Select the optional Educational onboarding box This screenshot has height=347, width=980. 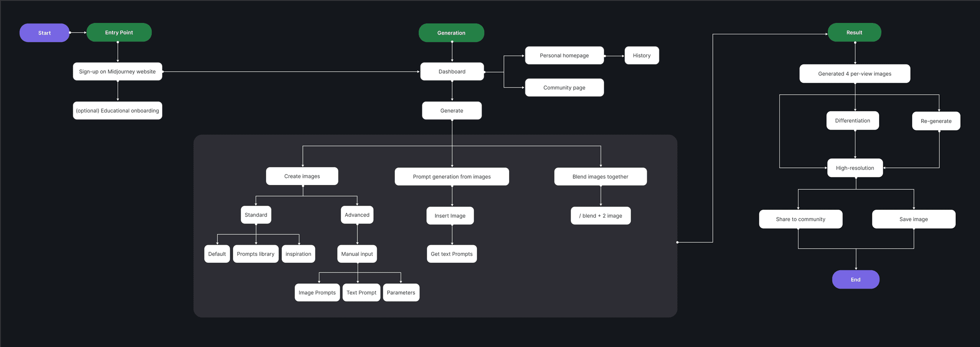117,110
